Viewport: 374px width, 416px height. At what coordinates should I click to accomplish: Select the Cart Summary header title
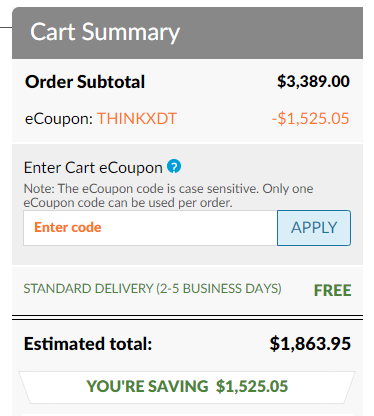[105, 32]
